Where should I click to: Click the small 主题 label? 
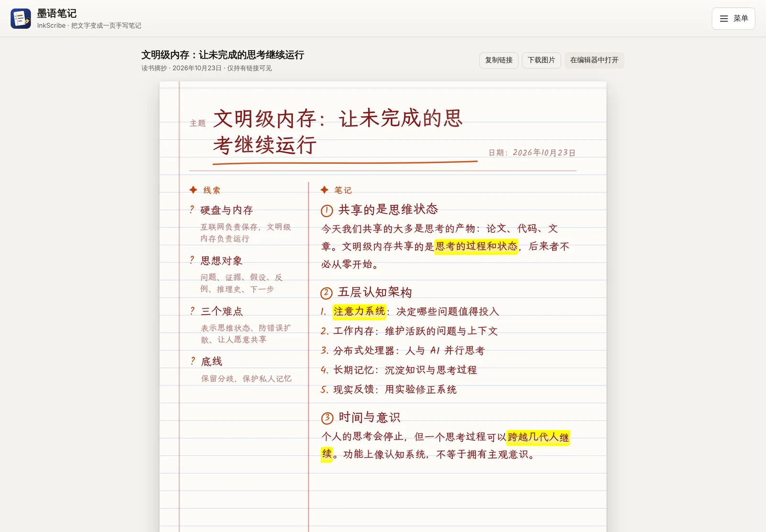pos(198,124)
